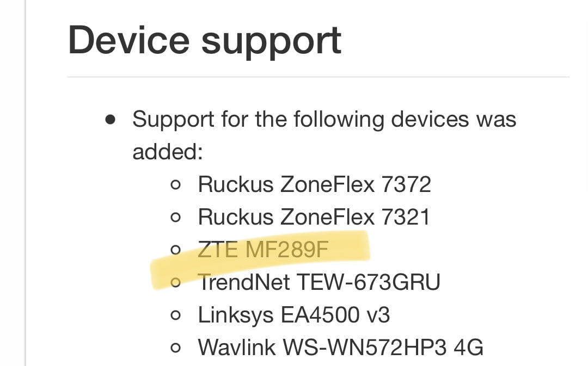The width and height of the screenshot is (588, 366).
Task: Click hollow bullet beside Ruckus ZoneFlex 7321
Action: (175, 218)
